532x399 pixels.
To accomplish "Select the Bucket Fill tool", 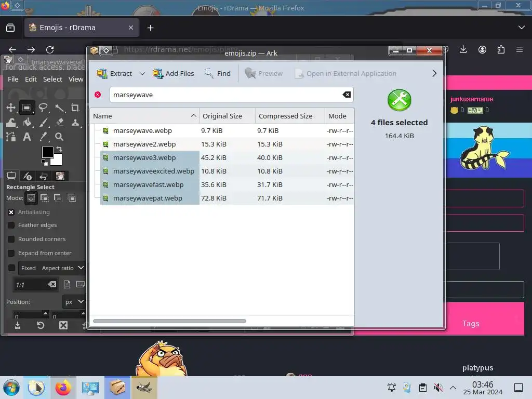I will [x=27, y=123].
